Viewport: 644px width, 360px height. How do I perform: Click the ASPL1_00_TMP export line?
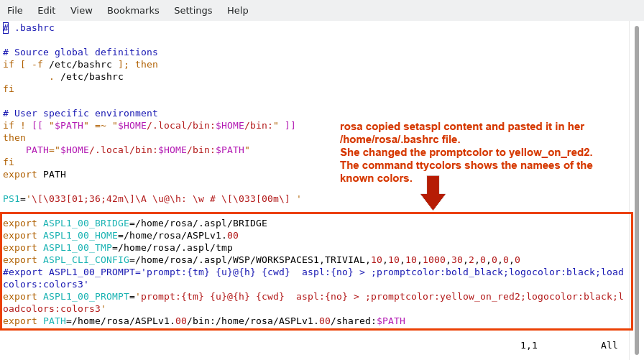pyautogui.click(x=117, y=248)
